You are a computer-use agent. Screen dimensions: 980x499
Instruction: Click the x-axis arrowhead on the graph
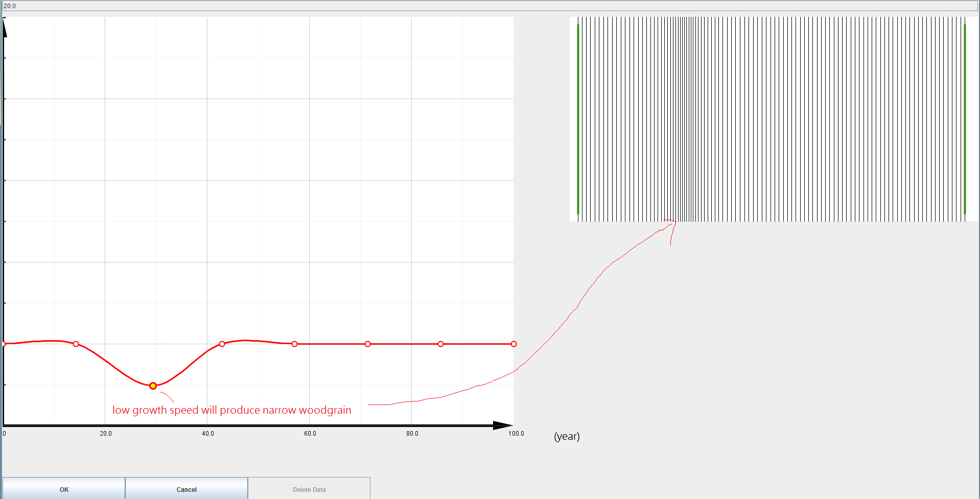[503, 425]
